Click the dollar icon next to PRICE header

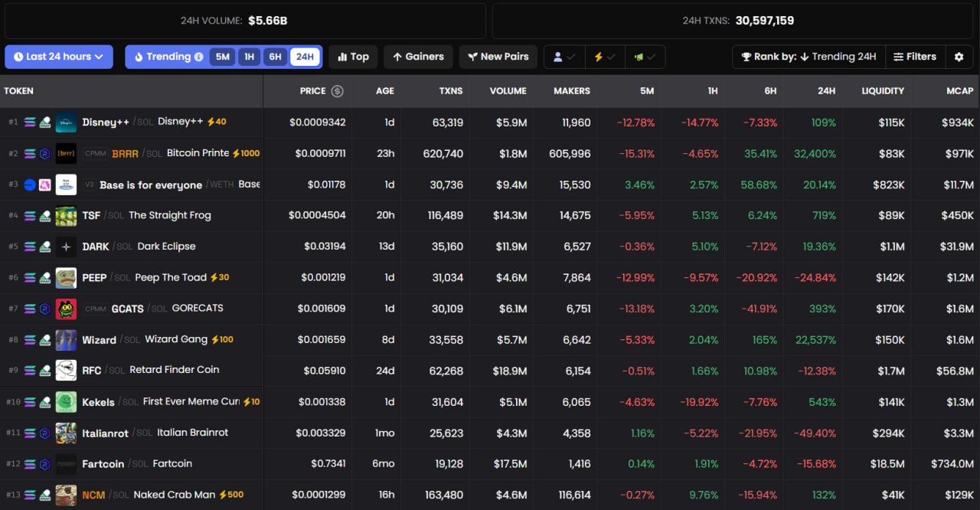(x=337, y=91)
